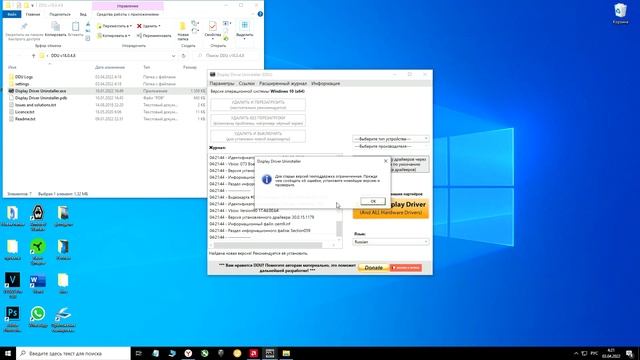Screen dimensions: 640x360
Task: Click the Вставить clipboard icon in the ribbon
Action: (76, 27)
